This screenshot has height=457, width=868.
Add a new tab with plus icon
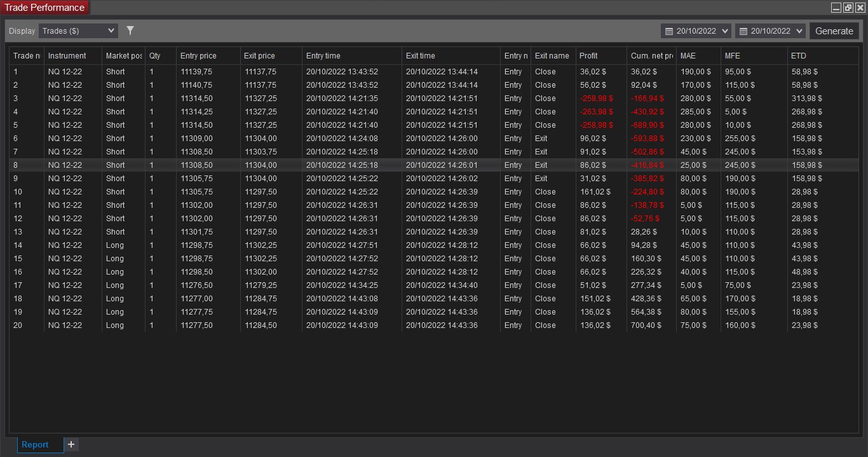(71, 444)
